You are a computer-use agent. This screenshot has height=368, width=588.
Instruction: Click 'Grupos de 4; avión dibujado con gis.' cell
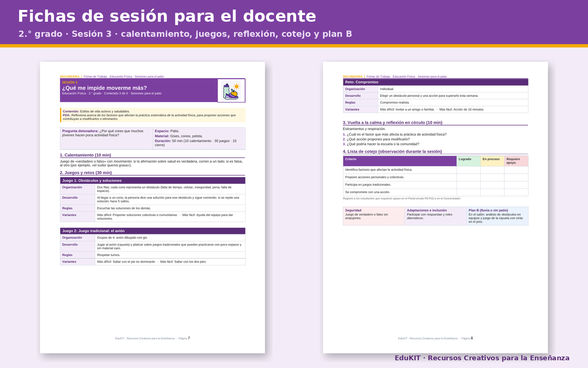click(170, 238)
